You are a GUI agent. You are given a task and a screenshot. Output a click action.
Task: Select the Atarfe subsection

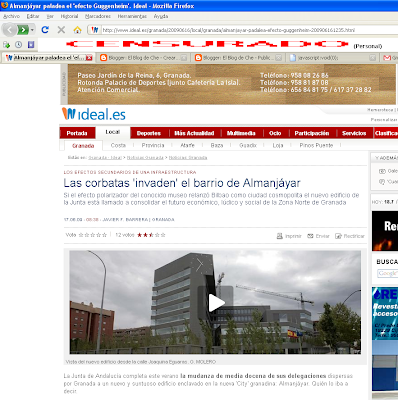(188, 145)
